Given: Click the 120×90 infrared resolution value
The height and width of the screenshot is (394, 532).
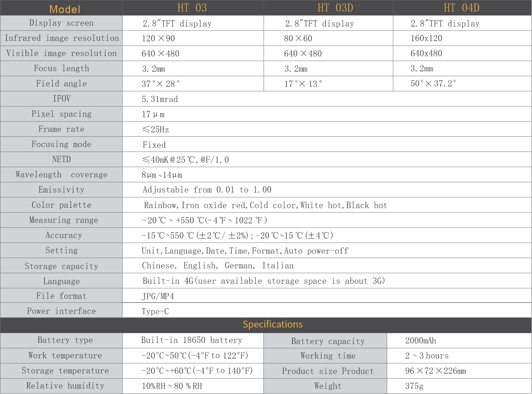Looking at the screenshot, I should pos(158,38).
